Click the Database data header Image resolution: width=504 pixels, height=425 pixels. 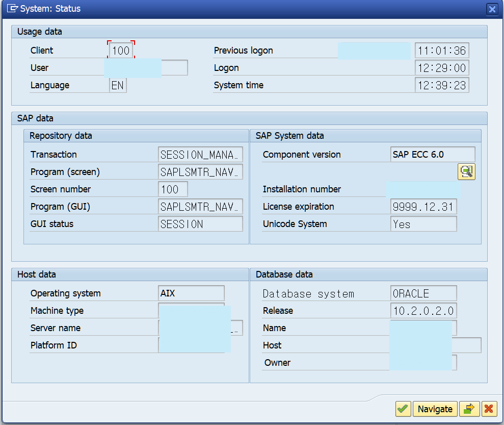[x=368, y=274]
